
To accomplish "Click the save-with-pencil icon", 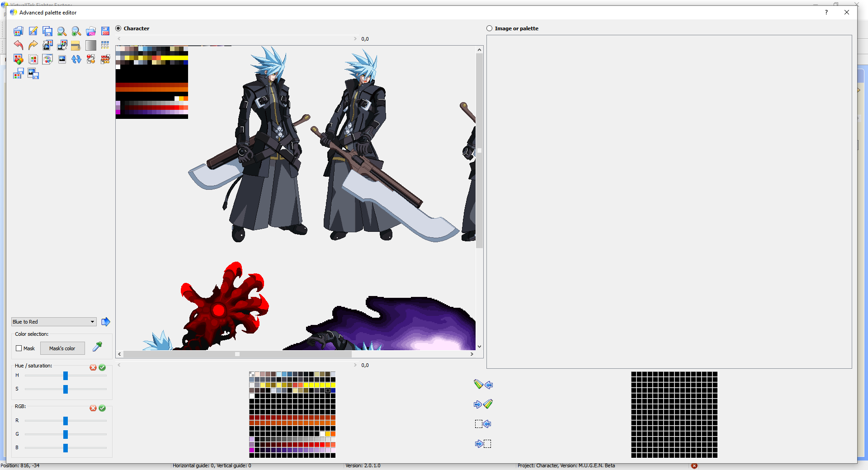I will [x=33, y=31].
